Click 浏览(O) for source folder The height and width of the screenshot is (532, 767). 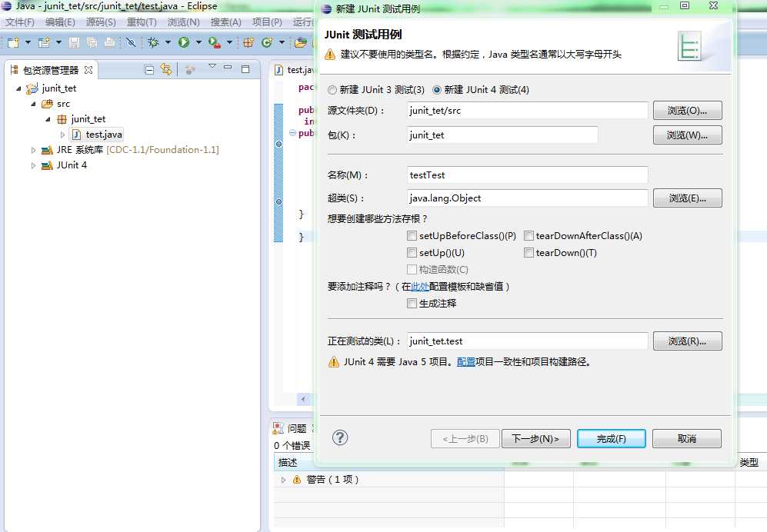(x=687, y=111)
